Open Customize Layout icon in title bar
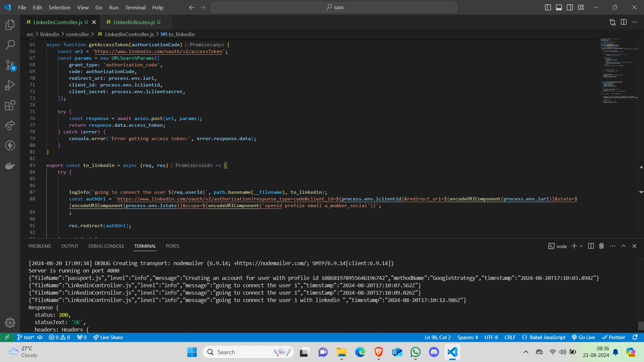Image resolution: width=644 pixels, height=362 pixels. (x=581, y=8)
